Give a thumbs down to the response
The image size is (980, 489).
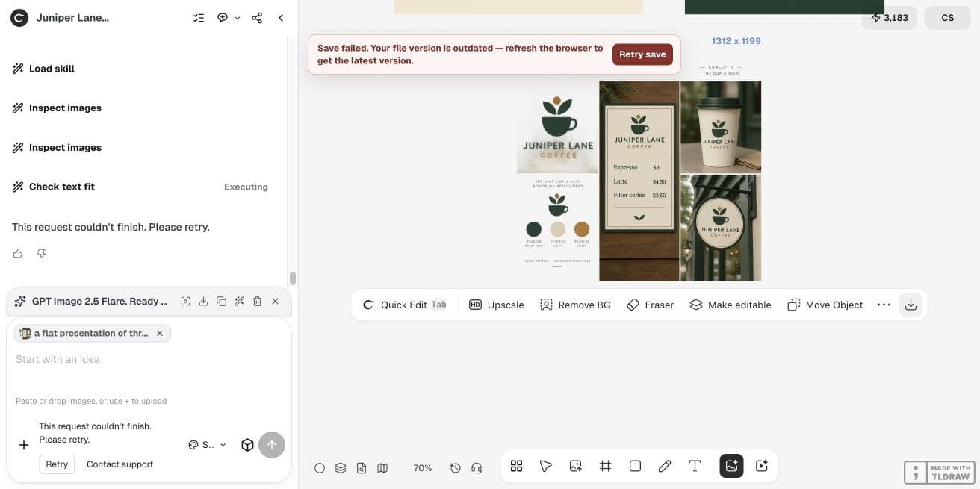42,254
